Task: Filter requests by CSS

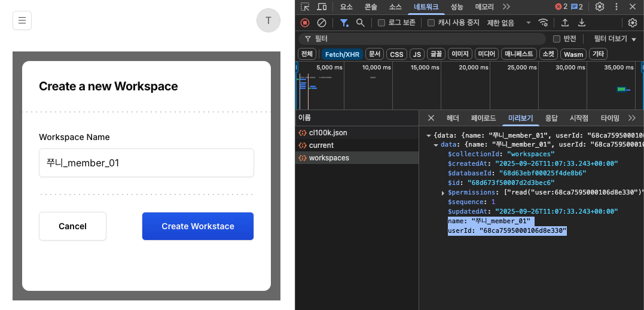Action: coord(397,54)
